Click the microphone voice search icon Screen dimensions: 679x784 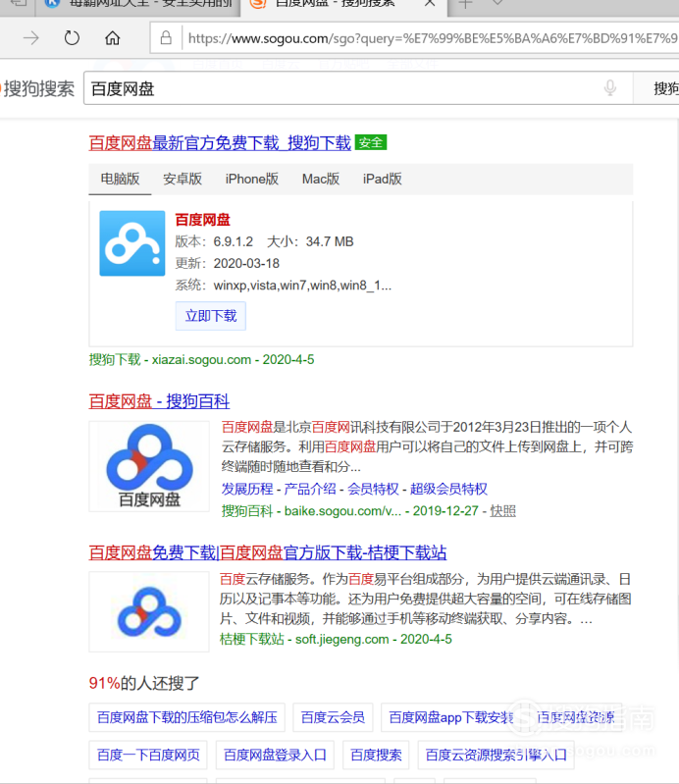coord(610,88)
